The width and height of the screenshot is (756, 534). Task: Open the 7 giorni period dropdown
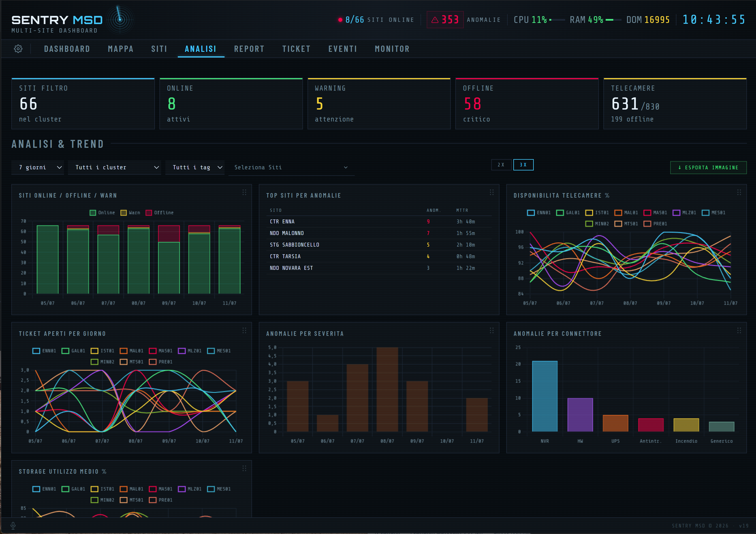pos(38,167)
